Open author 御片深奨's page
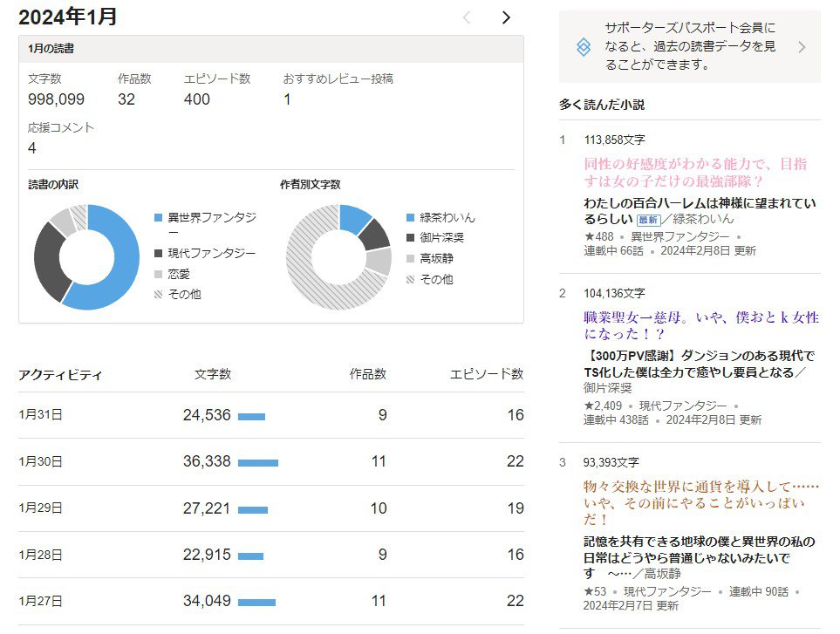The height and width of the screenshot is (634, 840). [609, 388]
